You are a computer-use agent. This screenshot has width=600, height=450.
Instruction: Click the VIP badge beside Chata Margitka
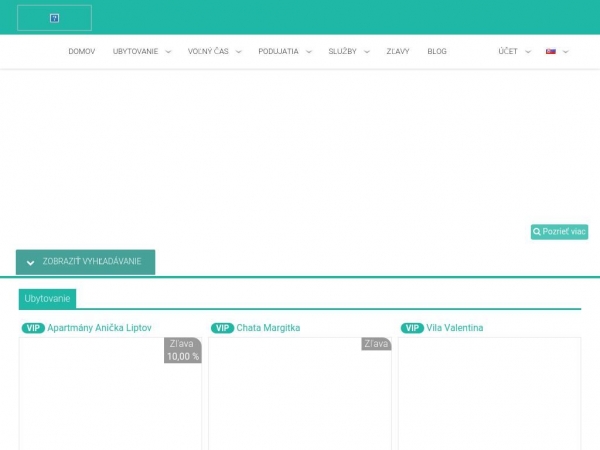tap(222, 328)
